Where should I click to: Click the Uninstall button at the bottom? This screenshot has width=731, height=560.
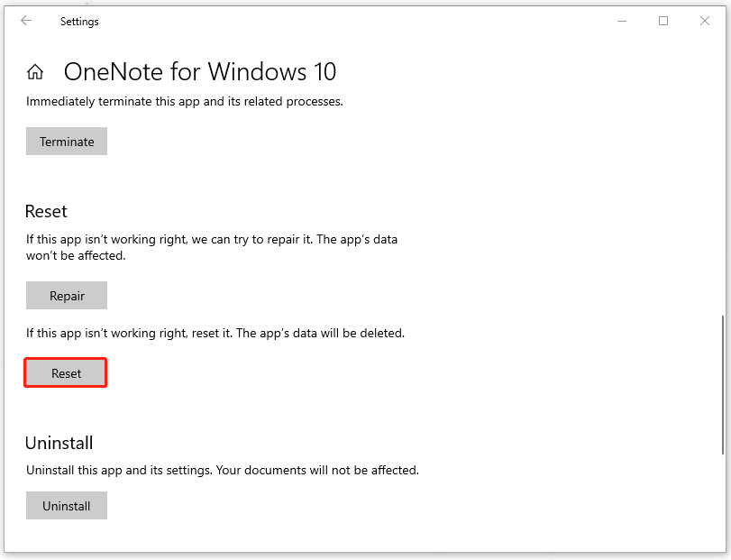pos(66,505)
